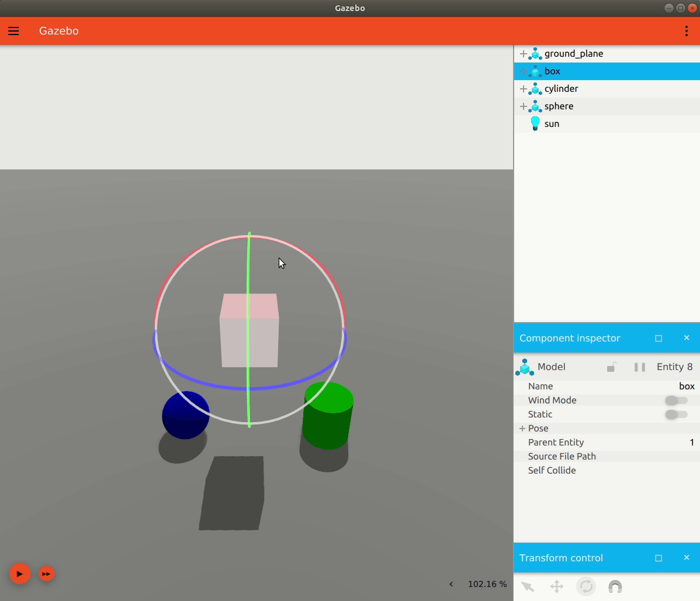
Task: Maximize the Gazebo window
Action: (x=681, y=8)
